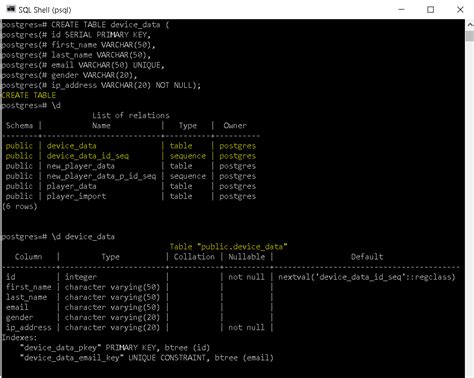474x378 pixels.
Task: Click the scrollbar up arrow
Action: click(x=470, y=25)
